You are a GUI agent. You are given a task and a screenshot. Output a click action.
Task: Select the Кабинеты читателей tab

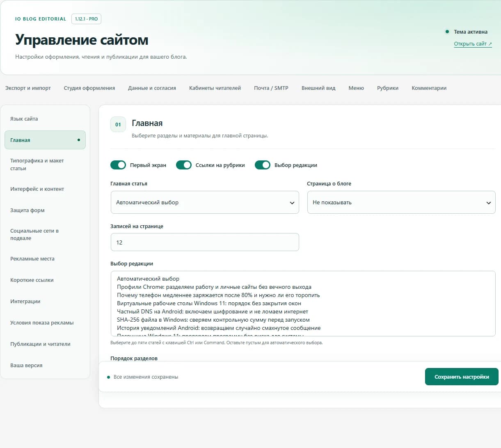pyautogui.click(x=215, y=88)
